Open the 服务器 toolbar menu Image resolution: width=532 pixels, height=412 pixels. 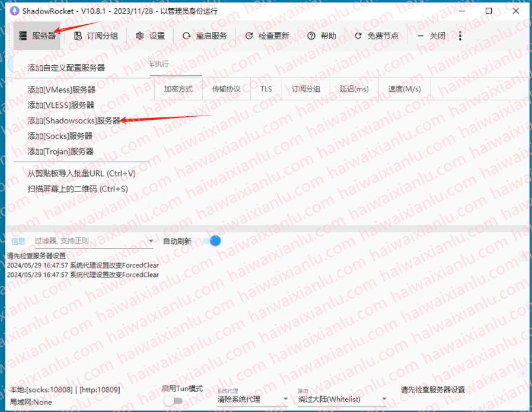37,36
